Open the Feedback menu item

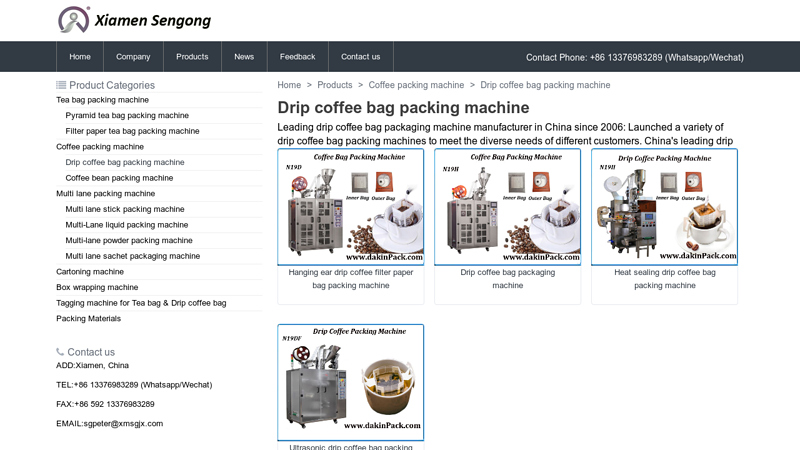click(x=297, y=57)
